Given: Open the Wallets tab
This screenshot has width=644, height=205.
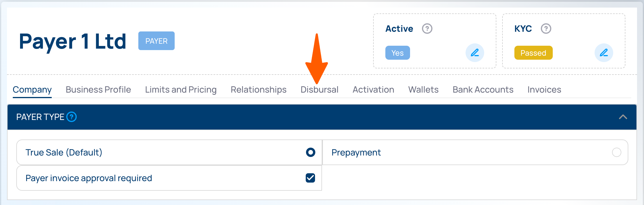Looking at the screenshot, I should (423, 90).
